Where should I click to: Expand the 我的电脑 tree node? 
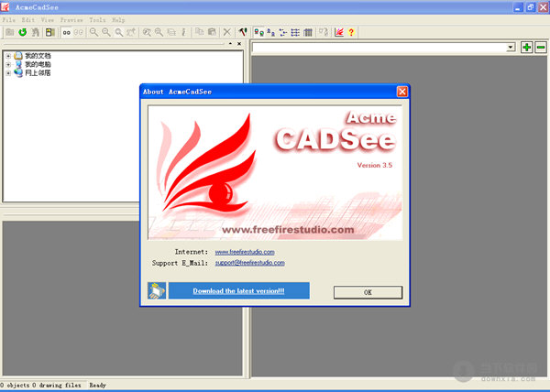(8, 64)
